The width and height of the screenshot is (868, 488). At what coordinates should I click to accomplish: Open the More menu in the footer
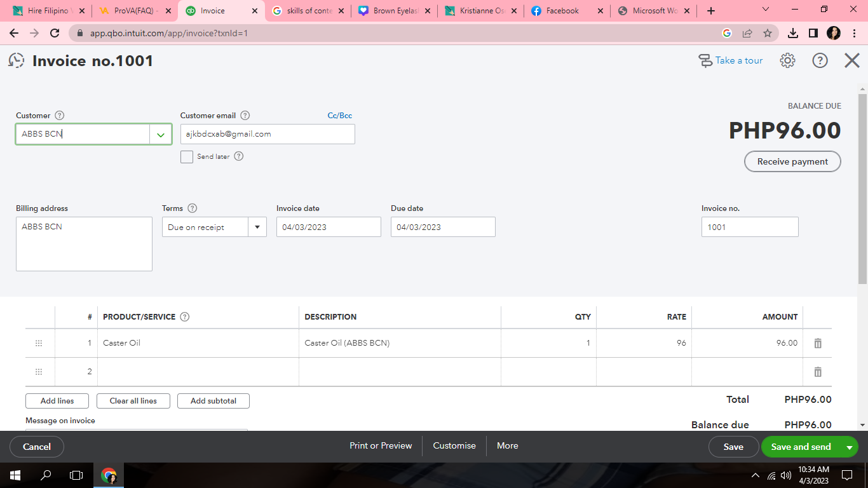point(508,446)
